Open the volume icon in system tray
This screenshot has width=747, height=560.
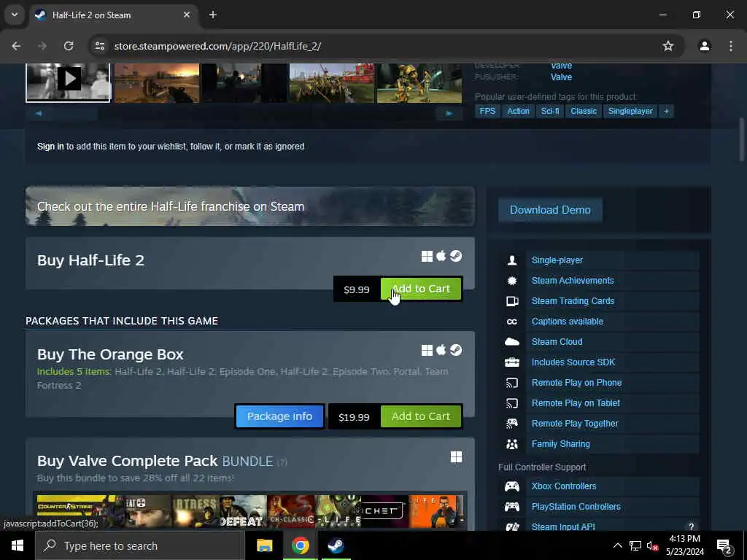(x=652, y=545)
